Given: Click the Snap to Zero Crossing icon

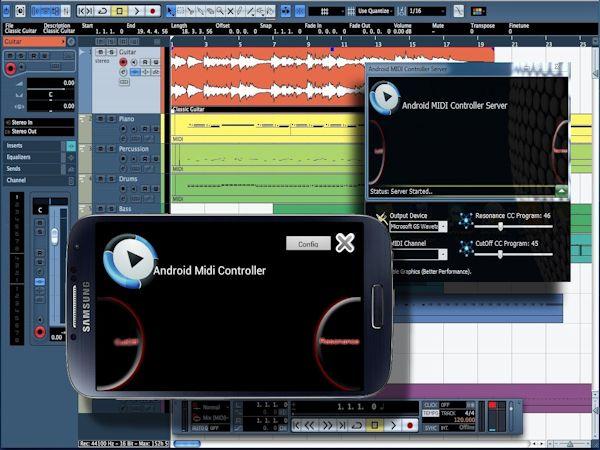Looking at the screenshot, I should pos(458,11).
